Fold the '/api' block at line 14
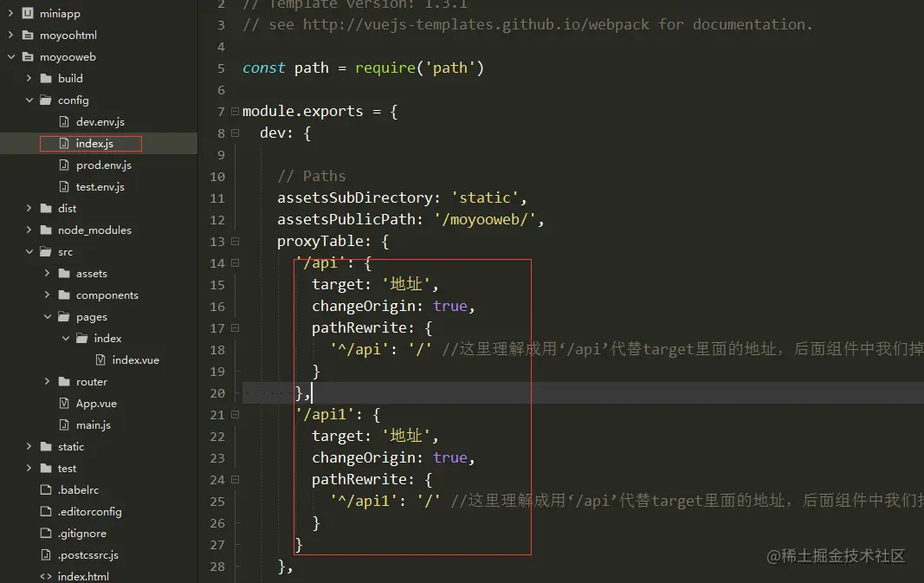924x583 pixels. click(236, 262)
